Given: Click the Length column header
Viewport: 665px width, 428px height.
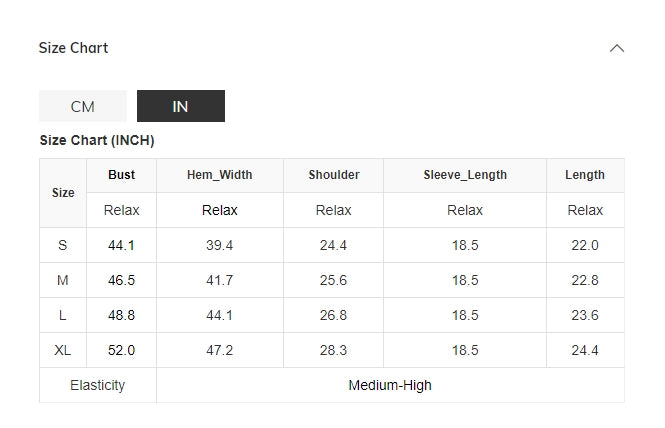Looking at the screenshot, I should click(x=585, y=175).
